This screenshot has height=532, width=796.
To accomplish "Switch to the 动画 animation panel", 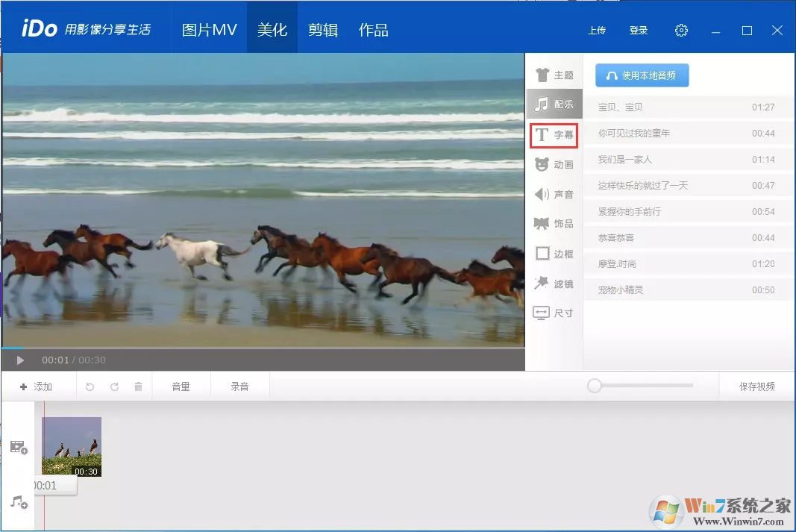I will (553, 164).
